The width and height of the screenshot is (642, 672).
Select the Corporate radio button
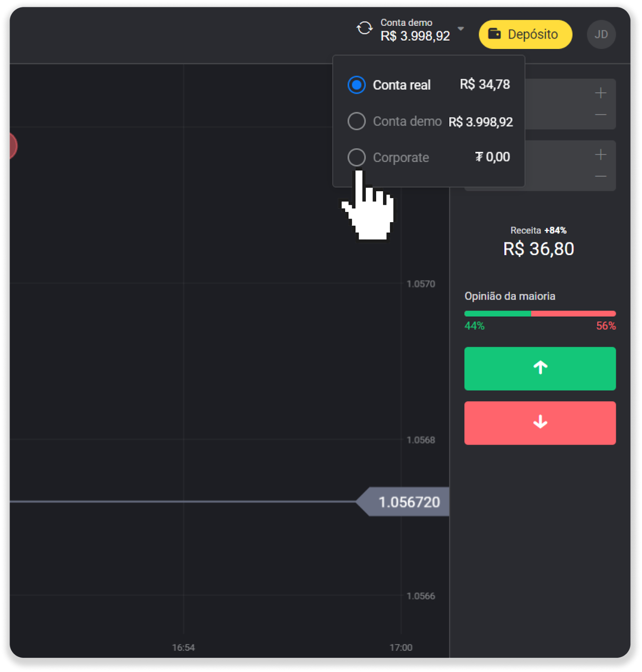[356, 157]
